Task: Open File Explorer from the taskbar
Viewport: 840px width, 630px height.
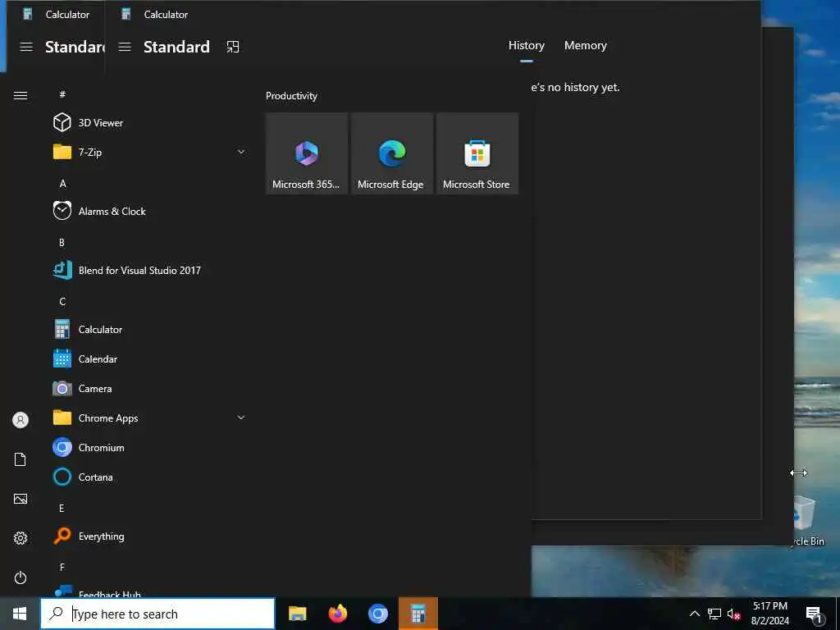Action: pos(297,614)
